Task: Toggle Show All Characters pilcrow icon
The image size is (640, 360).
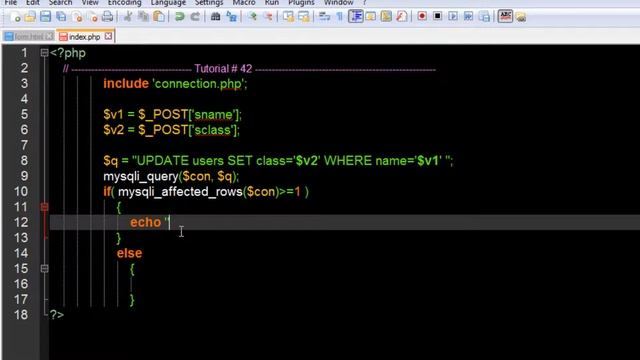Action: tap(340, 17)
